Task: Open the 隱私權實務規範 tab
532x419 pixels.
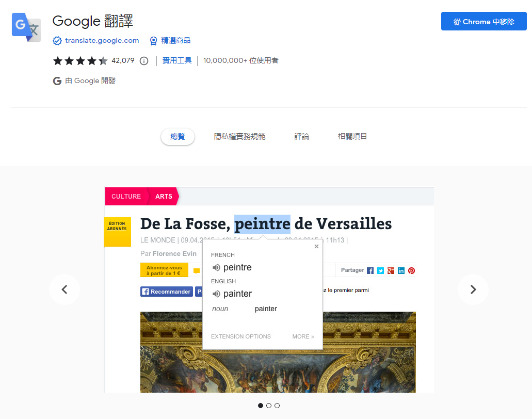Action: coord(239,137)
